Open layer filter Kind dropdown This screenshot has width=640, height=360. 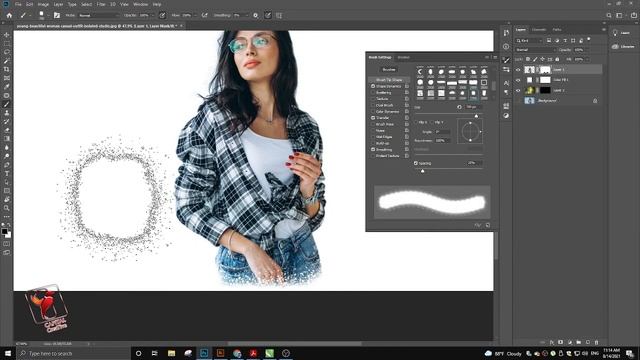point(529,40)
